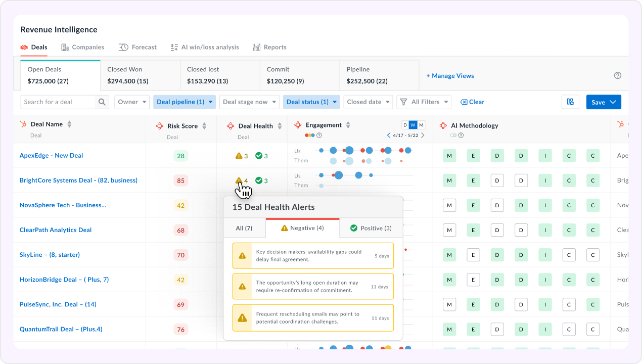This screenshot has height=364, width=642.
Task: Click Open Deals $725,000 (27) view
Action: (60, 75)
